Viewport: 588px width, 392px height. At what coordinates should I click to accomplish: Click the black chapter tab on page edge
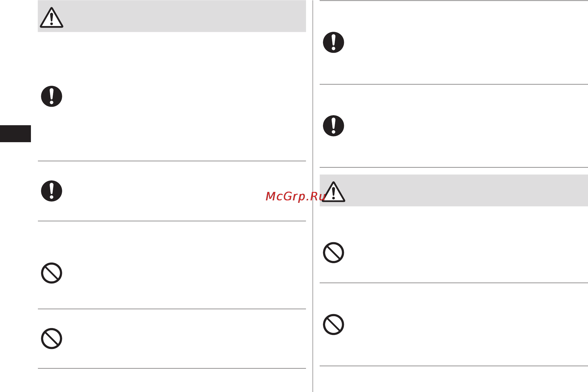pos(15,134)
